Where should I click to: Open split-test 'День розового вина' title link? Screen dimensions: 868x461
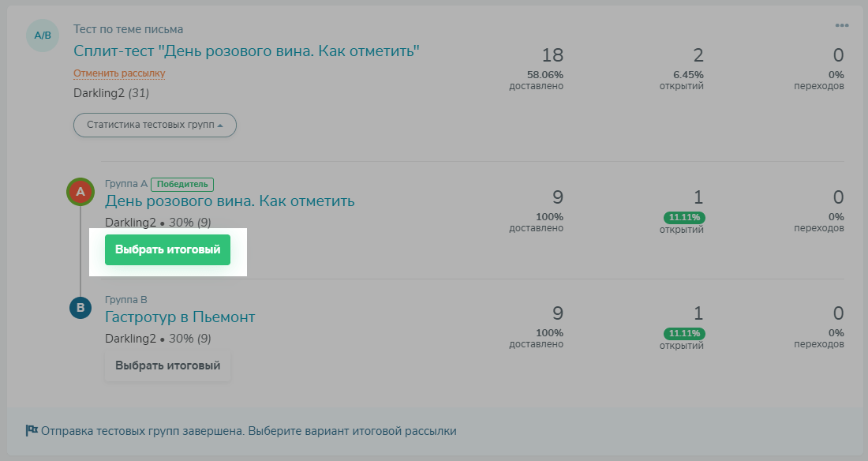[246, 51]
